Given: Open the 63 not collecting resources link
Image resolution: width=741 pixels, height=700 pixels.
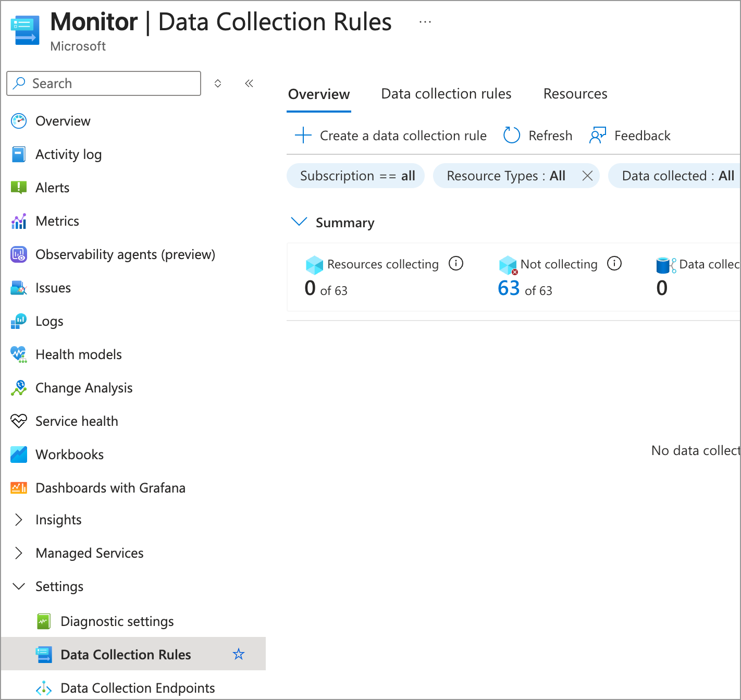Looking at the screenshot, I should pos(509,288).
